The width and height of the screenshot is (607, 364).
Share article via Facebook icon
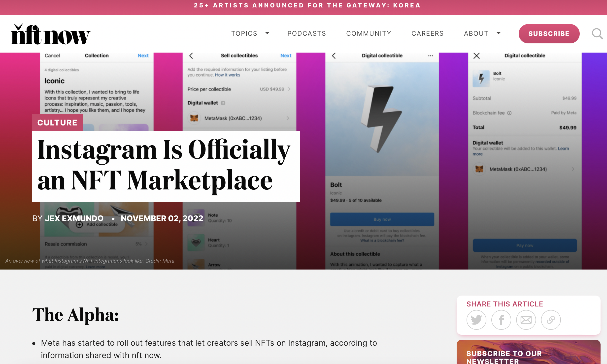(501, 320)
